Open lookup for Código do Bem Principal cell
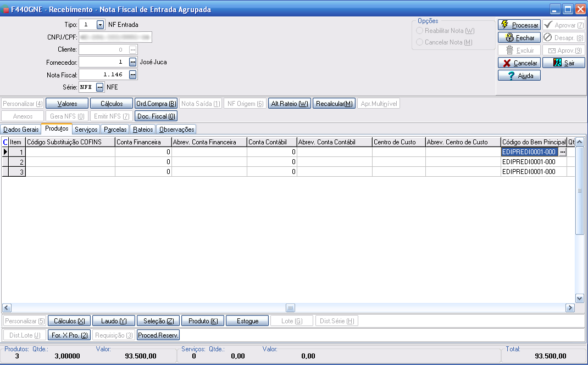This screenshot has width=588, height=365. pyautogui.click(x=563, y=152)
